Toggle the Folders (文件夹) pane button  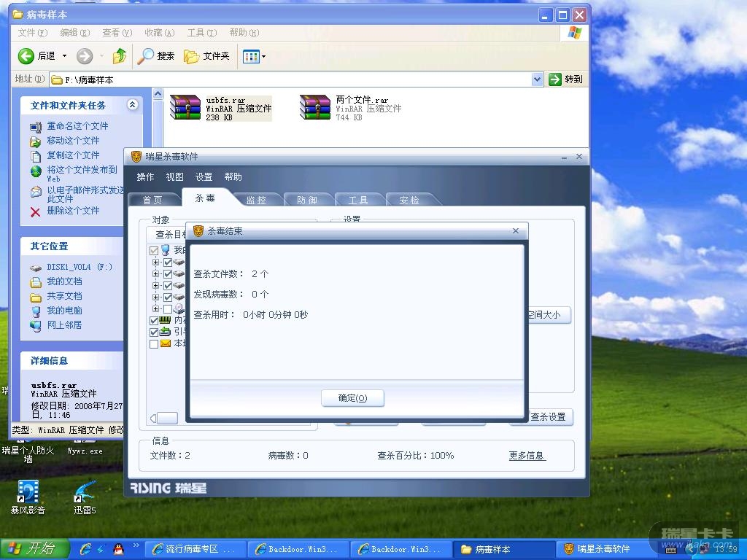[x=206, y=56]
